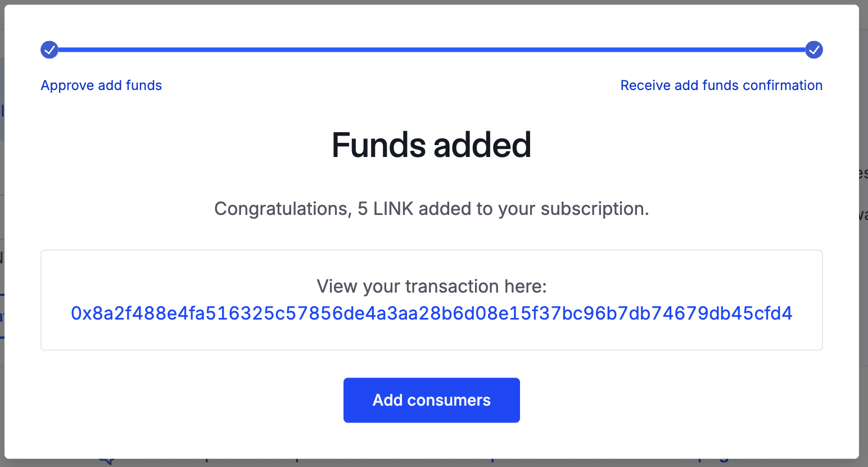The image size is (868, 467).
Task: Click the "View your transaction here:" text
Action: pos(431,286)
